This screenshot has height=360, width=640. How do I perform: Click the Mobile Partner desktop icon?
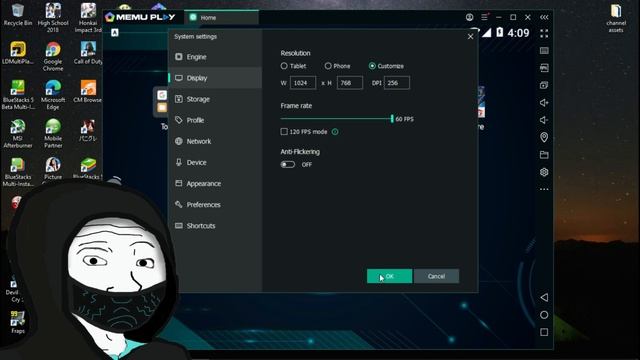[x=53, y=133]
